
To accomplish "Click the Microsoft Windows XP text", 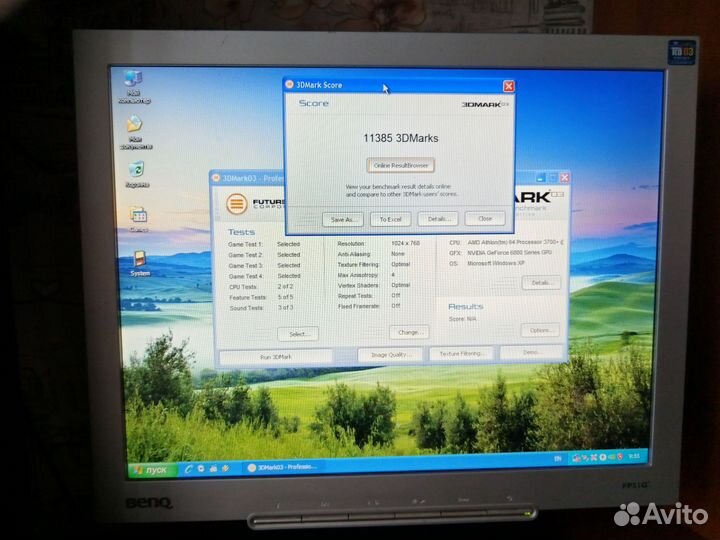I will coord(495,264).
